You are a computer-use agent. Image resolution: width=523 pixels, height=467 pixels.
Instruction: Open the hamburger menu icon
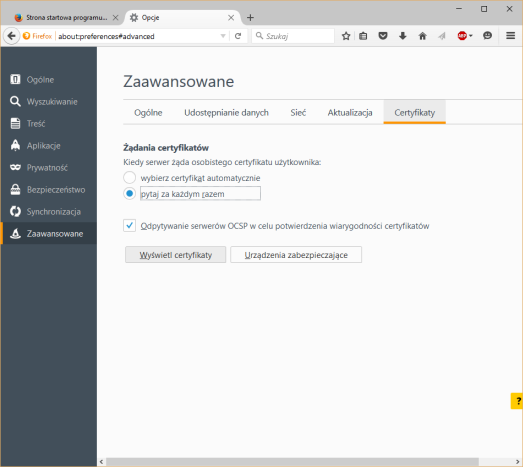pos(510,36)
